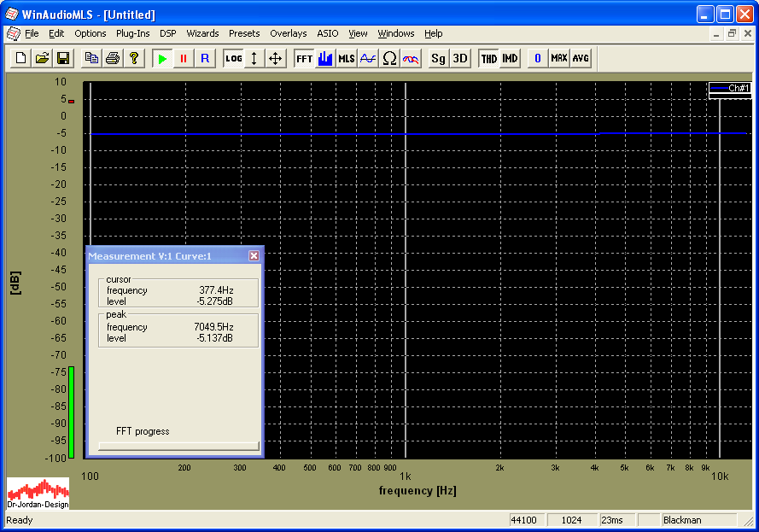This screenshot has height=532, width=759.
Task: Click the blue R toolbar button
Action: (x=204, y=58)
